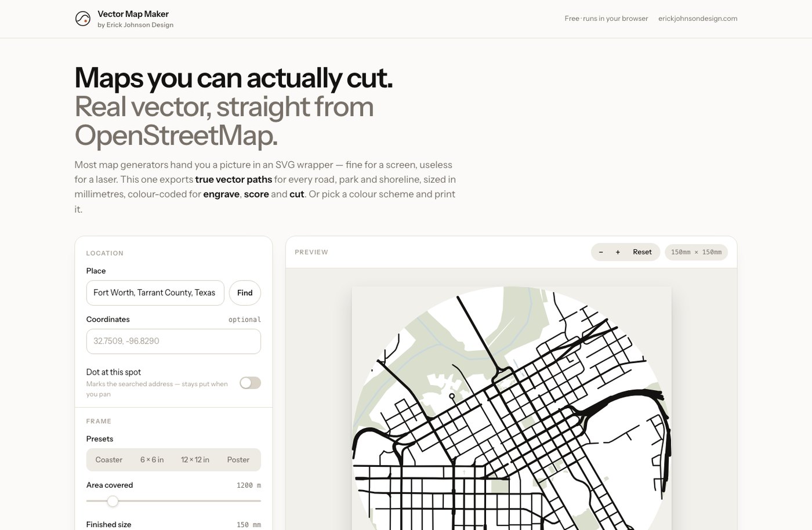
Task: Click the 1200 m area value
Action: tap(249, 485)
